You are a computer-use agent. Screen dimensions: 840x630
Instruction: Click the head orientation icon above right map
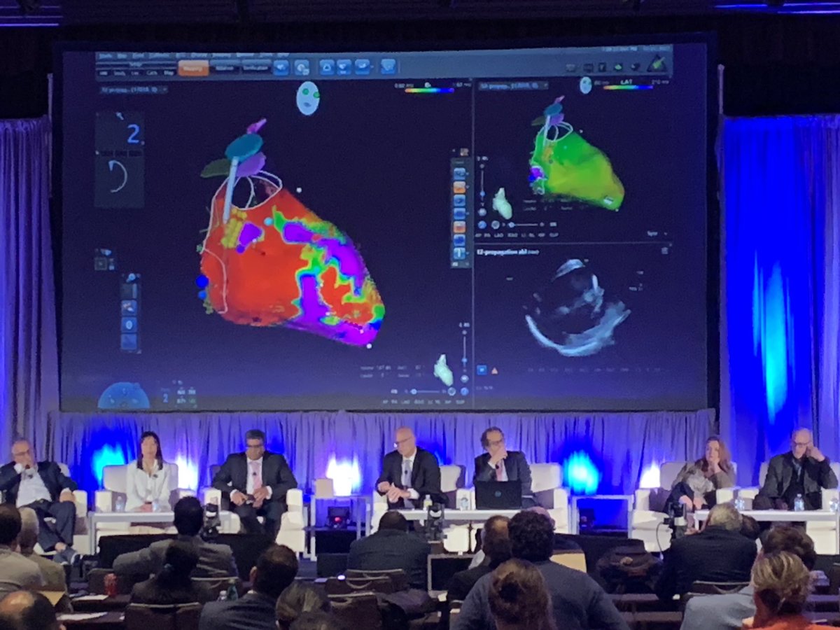pyautogui.click(x=586, y=85)
